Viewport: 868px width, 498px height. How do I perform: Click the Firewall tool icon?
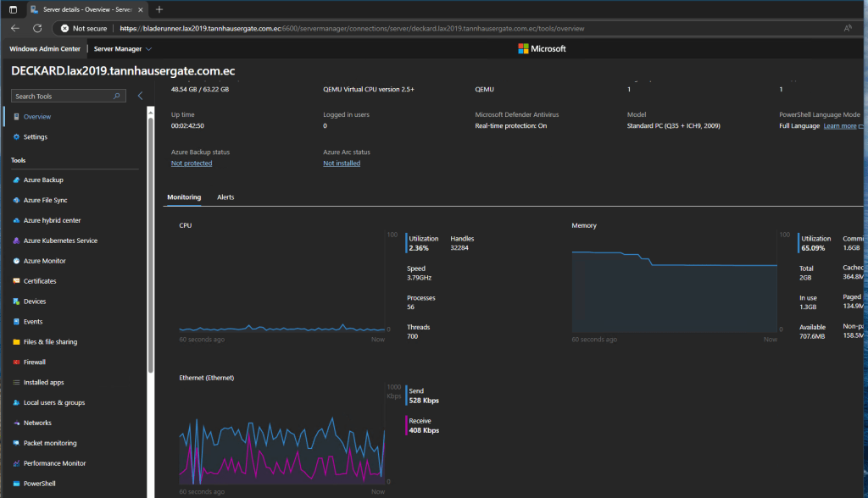click(x=16, y=362)
